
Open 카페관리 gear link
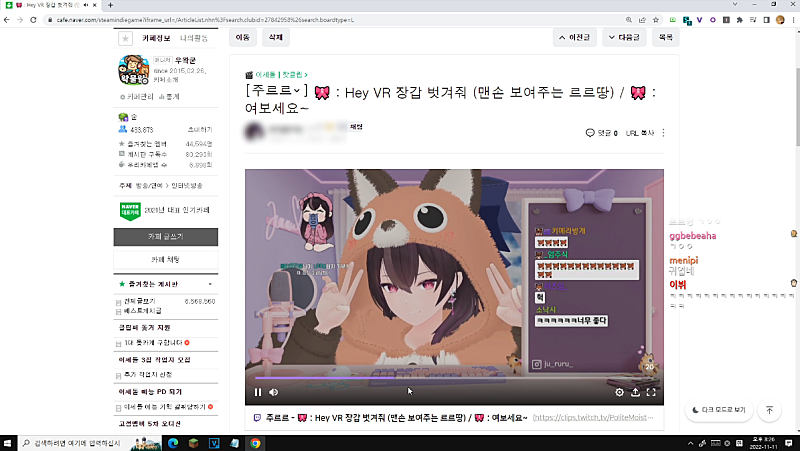[x=136, y=96]
